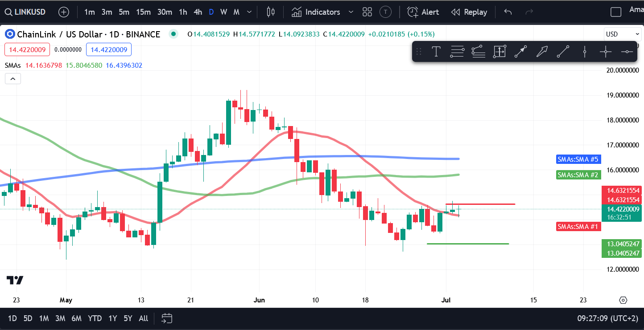Select the 5m timeframe
The width and height of the screenshot is (644, 330).
[x=124, y=12]
